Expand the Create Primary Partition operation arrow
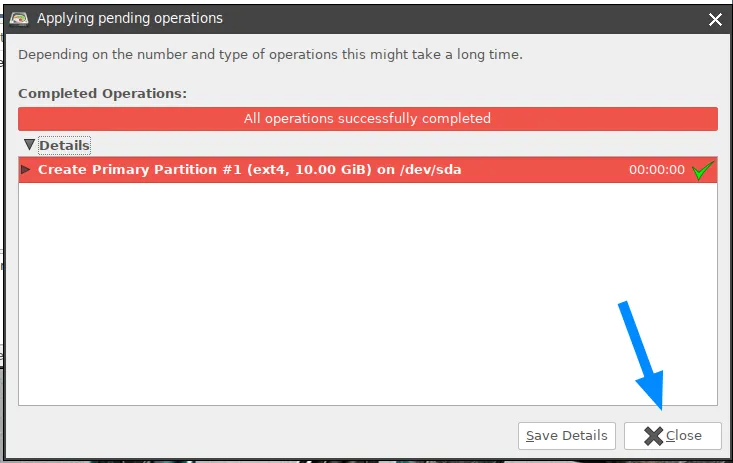 (x=26, y=169)
